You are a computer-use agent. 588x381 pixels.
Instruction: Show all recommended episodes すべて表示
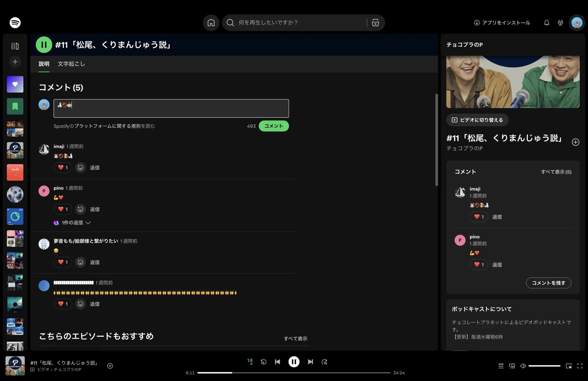point(295,338)
